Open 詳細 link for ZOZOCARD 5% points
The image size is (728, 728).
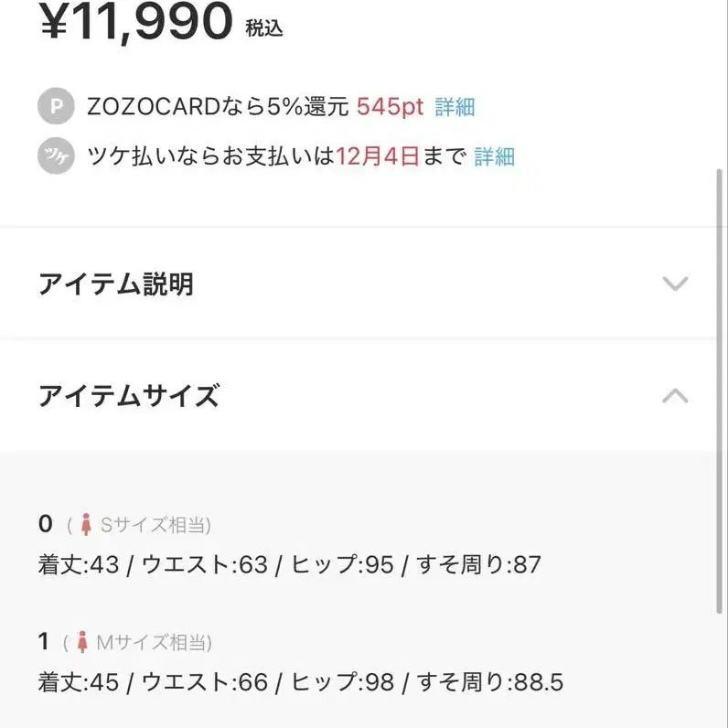point(455,107)
